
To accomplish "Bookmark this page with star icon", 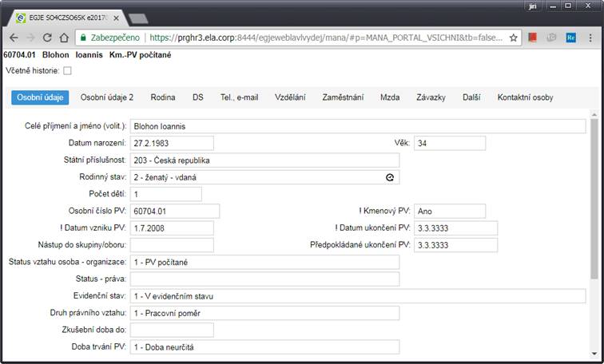I will 514,38.
